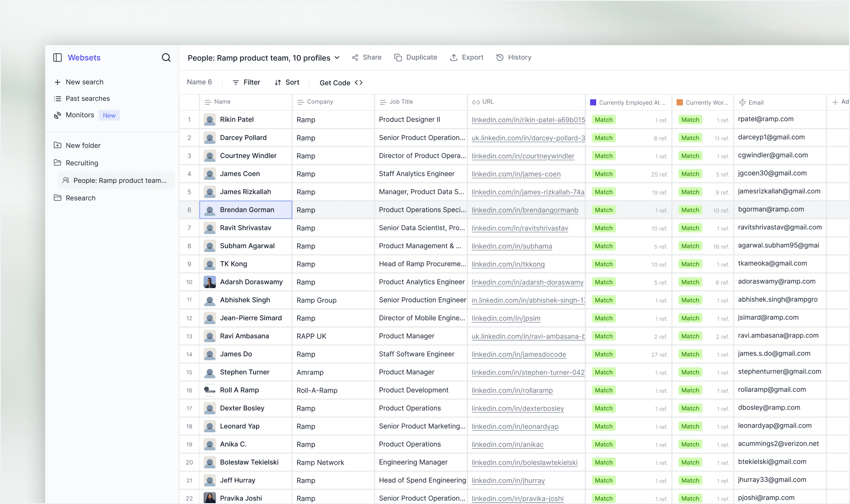This screenshot has height=504, width=850.
Task: Open the Currently Employed At column header
Action: [x=629, y=103]
